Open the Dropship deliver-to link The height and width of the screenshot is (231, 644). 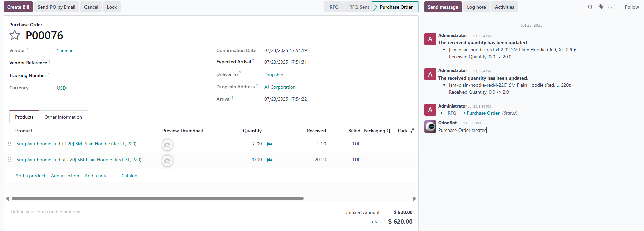274,75
